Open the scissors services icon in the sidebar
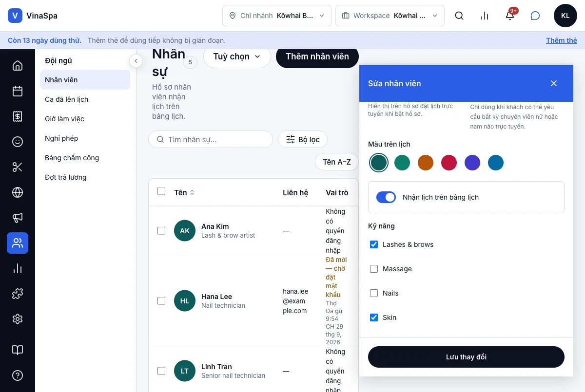The width and height of the screenshot is (585, 392). [x=18, y=167]
